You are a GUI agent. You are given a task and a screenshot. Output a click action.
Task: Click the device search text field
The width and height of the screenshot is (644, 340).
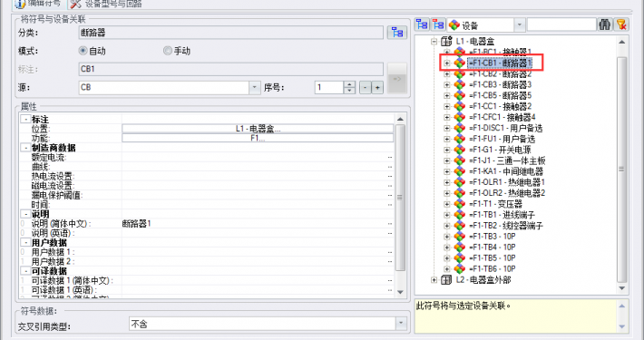tap(561, 24)
